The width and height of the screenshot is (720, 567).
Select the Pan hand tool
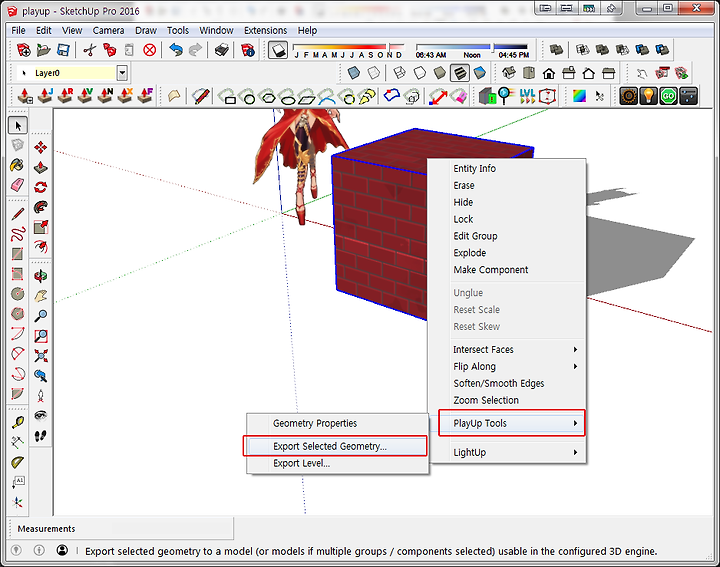[40, 296]
